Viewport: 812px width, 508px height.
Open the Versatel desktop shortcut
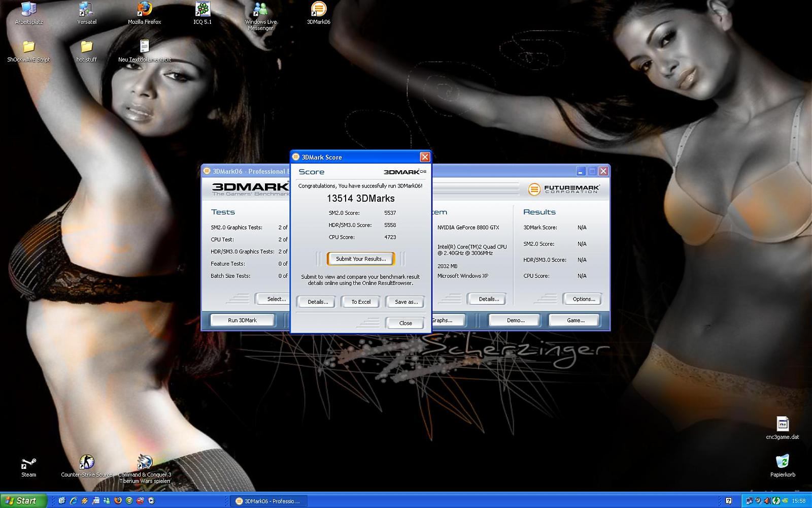87,13
